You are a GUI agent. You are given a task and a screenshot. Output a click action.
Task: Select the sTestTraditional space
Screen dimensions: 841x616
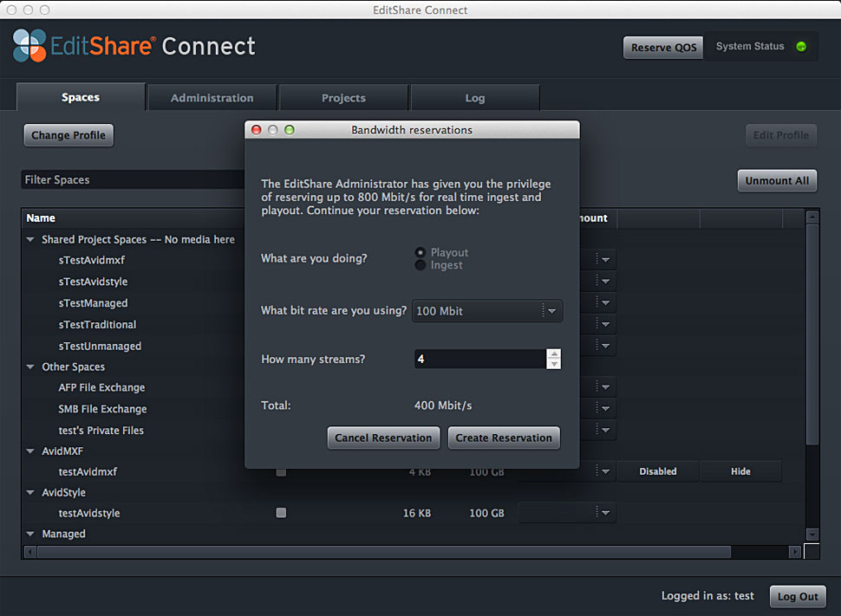coord(98,324)
